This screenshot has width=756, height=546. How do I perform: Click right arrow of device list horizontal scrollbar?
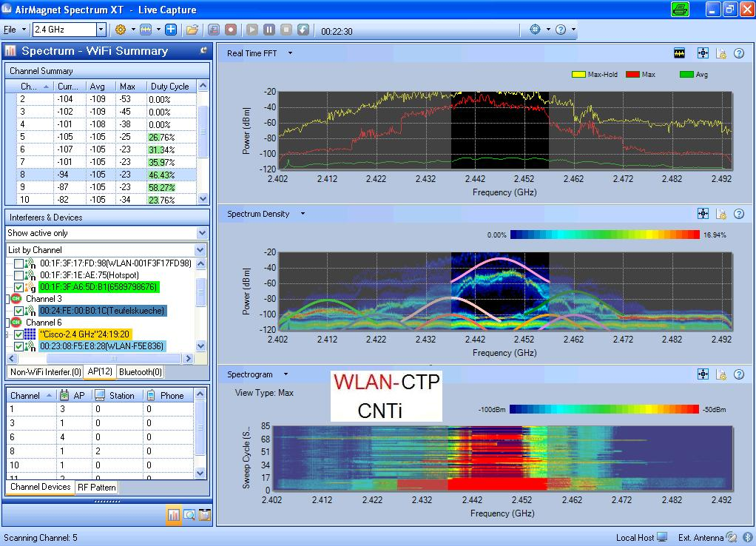pos(188,358)
